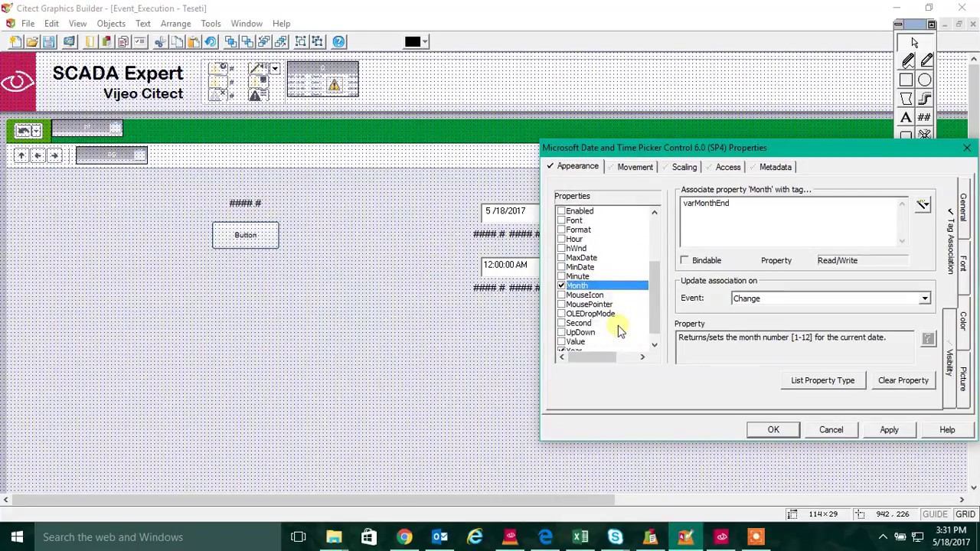
Task: Check the Hour property checkbox
Action: [561, 239]
